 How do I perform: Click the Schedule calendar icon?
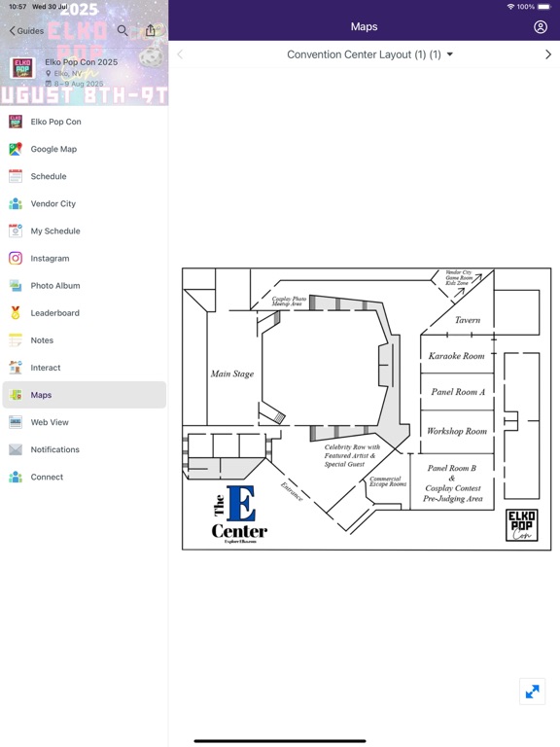coord(16,176)
